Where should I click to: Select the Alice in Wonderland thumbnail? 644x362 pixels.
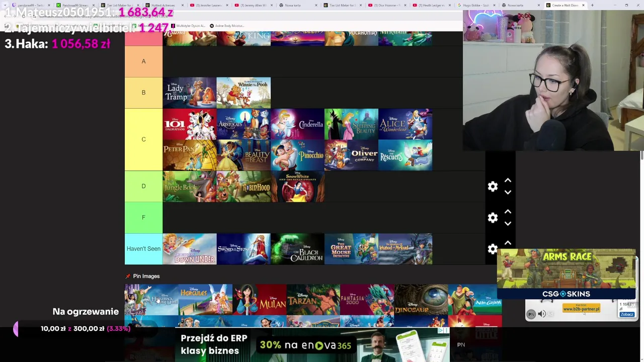(405, 124)
